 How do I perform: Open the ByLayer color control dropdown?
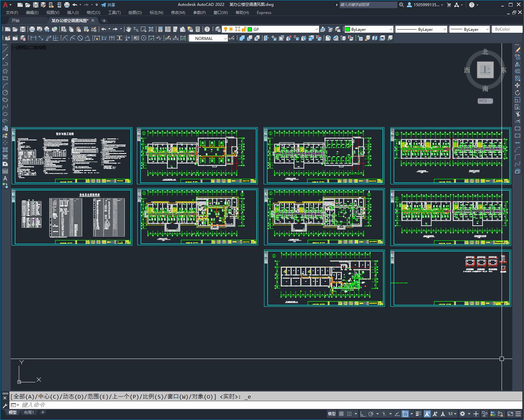[x=369, y=29]
